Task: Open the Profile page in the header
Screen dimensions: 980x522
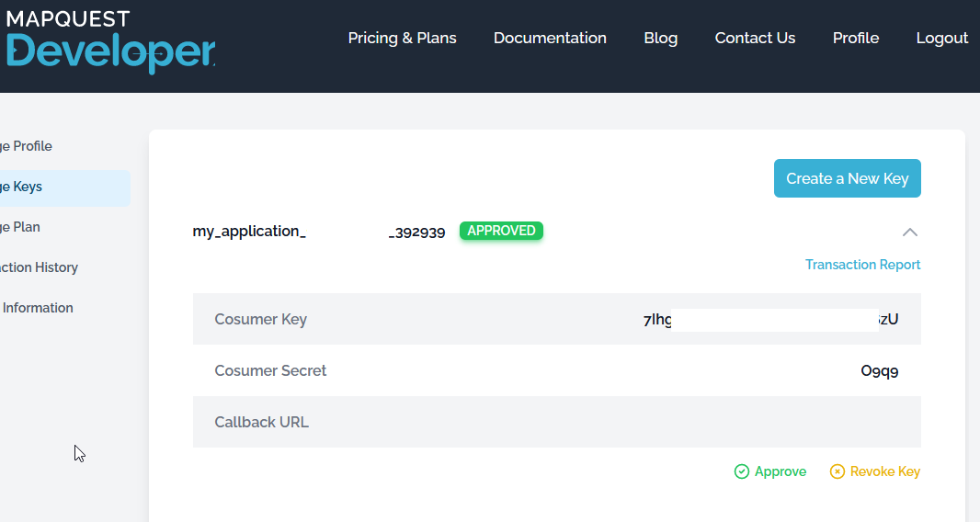Action: tap(855, 38)
